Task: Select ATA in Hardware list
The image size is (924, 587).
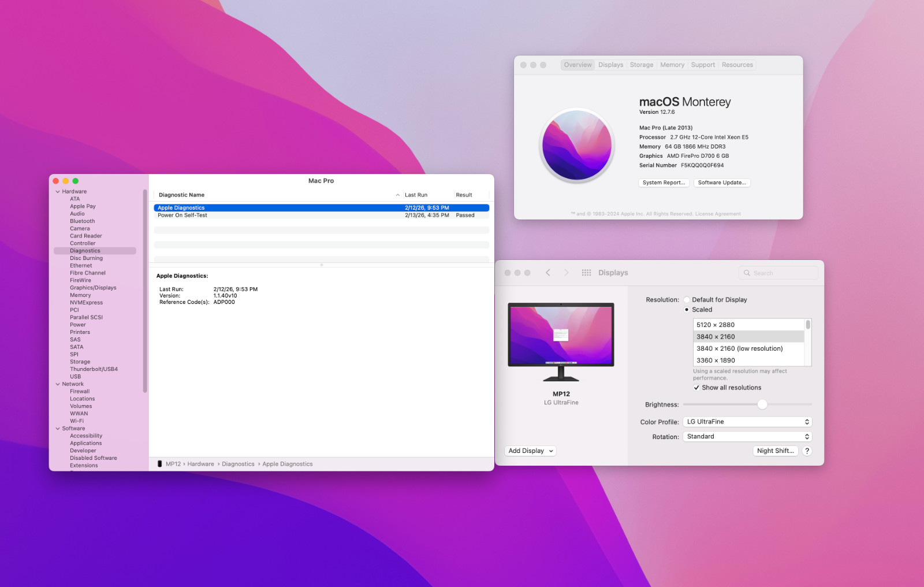Action: [75, 199]
